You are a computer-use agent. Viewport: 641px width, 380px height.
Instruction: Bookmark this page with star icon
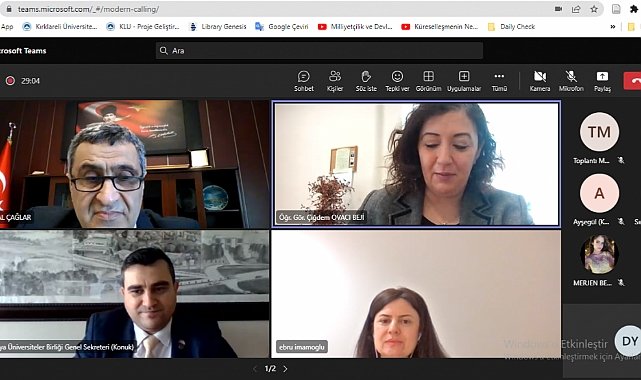click(594, 9)
